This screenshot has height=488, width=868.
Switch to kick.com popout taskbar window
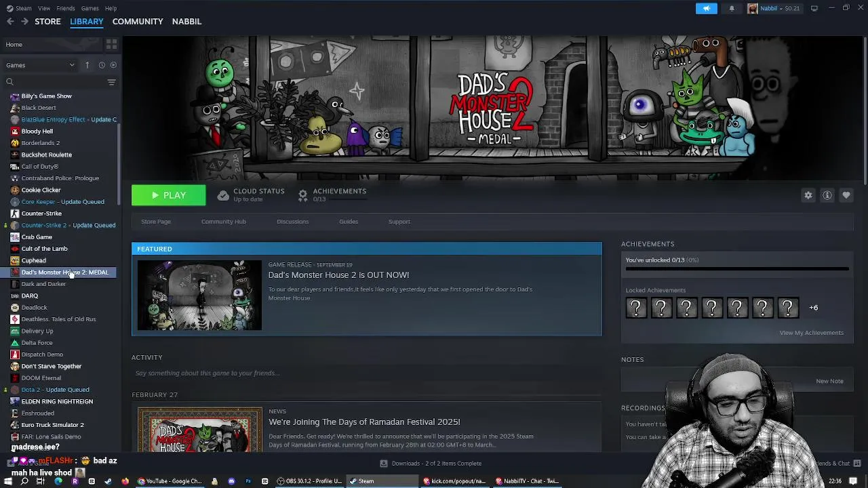point(454,481)
